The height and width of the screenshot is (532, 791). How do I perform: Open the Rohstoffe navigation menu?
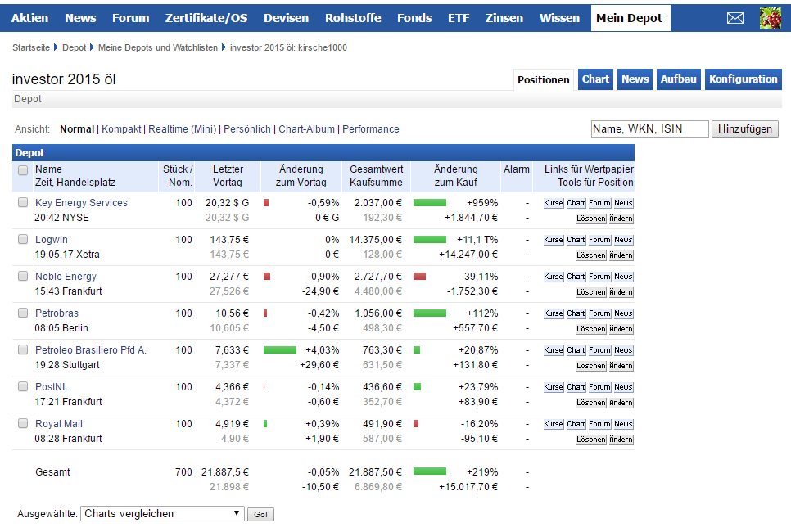(x=353, y=18)
